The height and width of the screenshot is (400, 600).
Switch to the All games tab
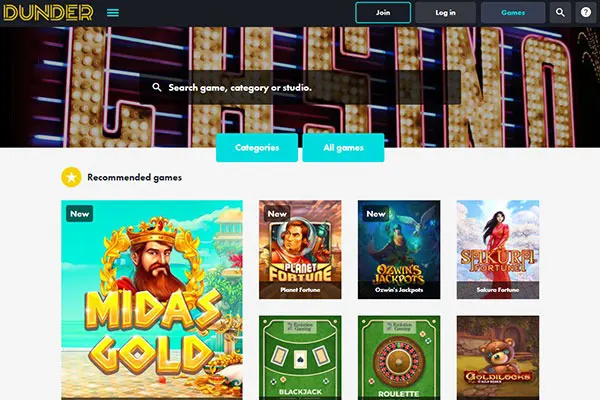coord(343,148)
